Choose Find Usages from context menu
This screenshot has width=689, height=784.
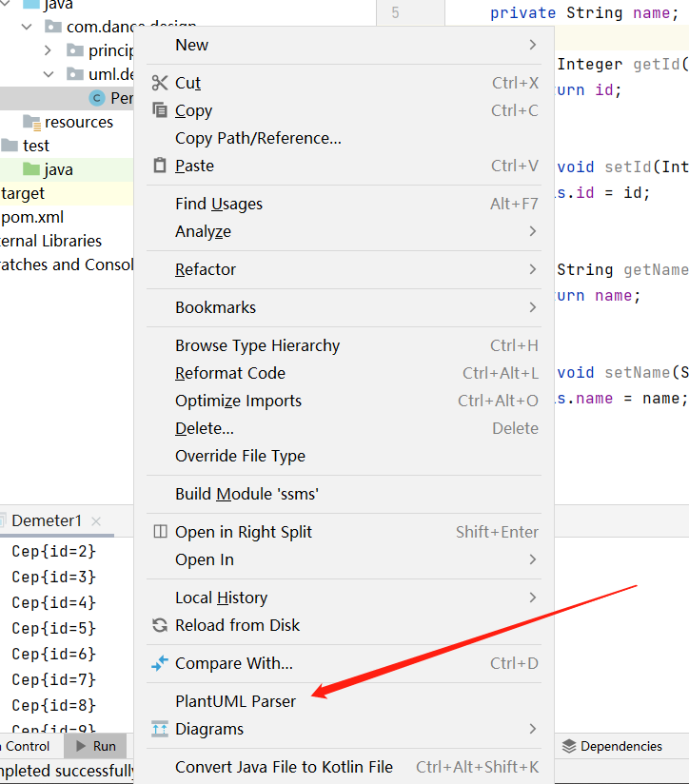click(x=344, y=204)
